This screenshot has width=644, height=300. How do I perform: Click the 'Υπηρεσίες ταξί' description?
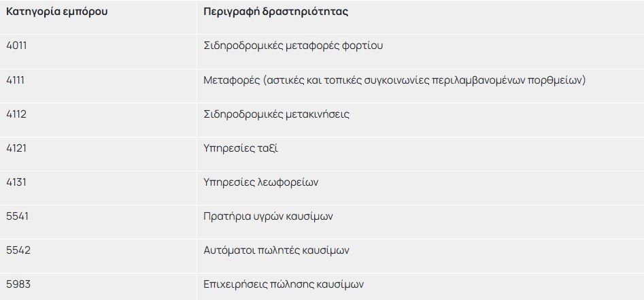pos(241,148)
